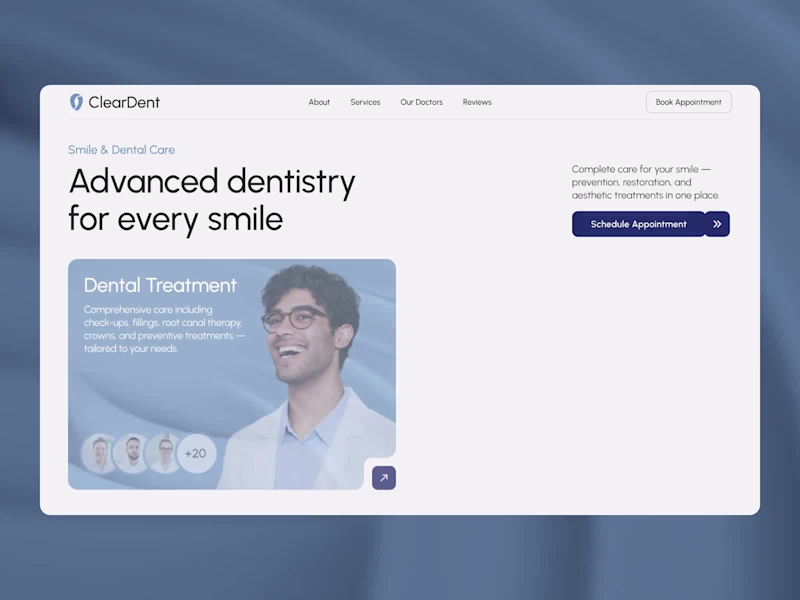
Task: Select the doctor avatar next to the +20 badge
Action: (164, 453)
